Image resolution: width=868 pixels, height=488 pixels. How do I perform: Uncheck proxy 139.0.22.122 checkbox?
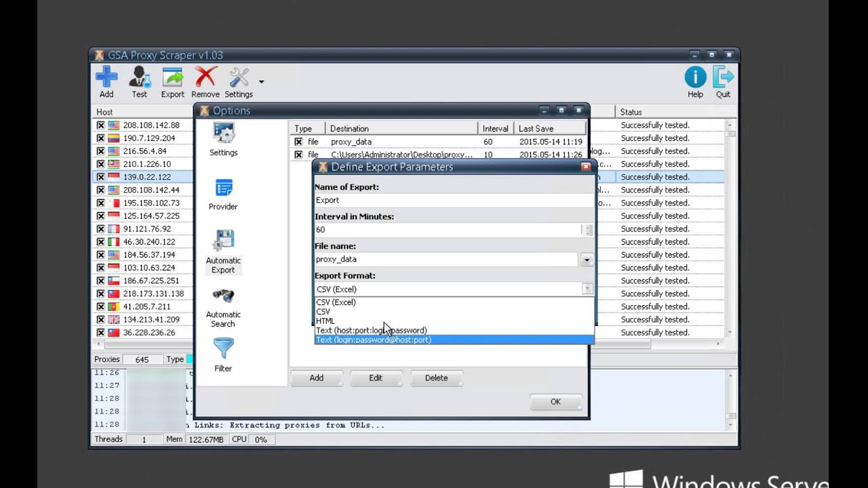click(x=100, y=177)
